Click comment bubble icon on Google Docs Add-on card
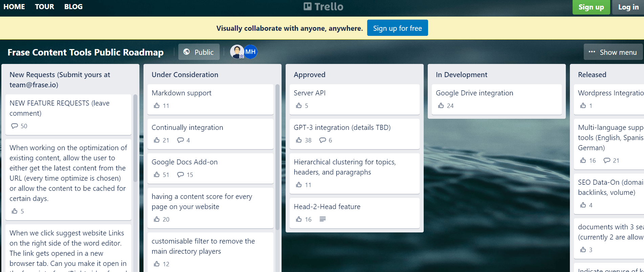Screen dimensions: 644x272 point(181,175)
